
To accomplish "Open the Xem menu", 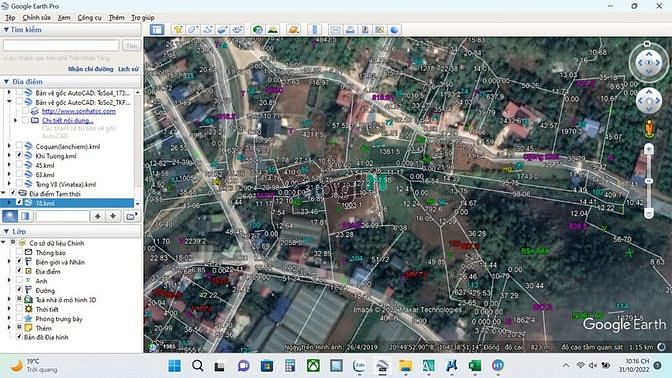I will 64,18.
